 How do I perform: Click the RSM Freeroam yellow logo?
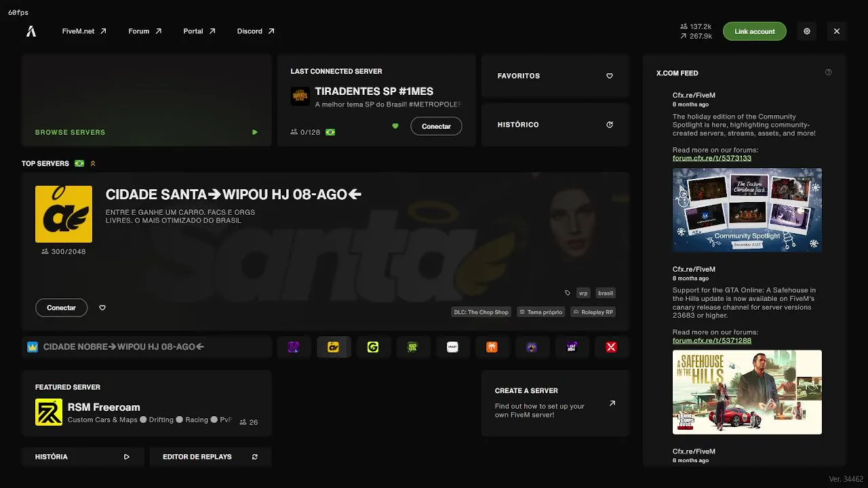coord(49,412)
